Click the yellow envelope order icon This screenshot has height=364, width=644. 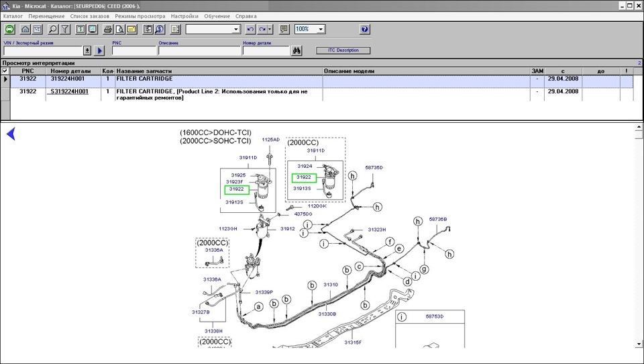[132, 29]
